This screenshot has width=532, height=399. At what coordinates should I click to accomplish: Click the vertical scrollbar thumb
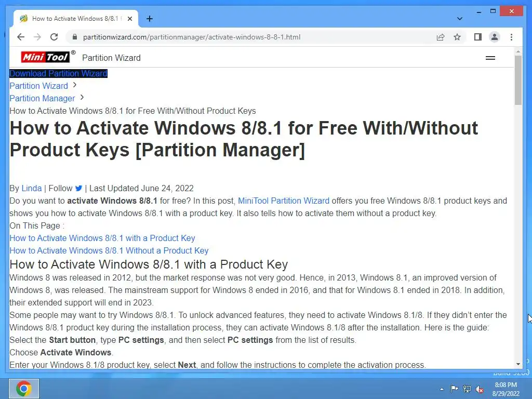(x=518, y=80)
